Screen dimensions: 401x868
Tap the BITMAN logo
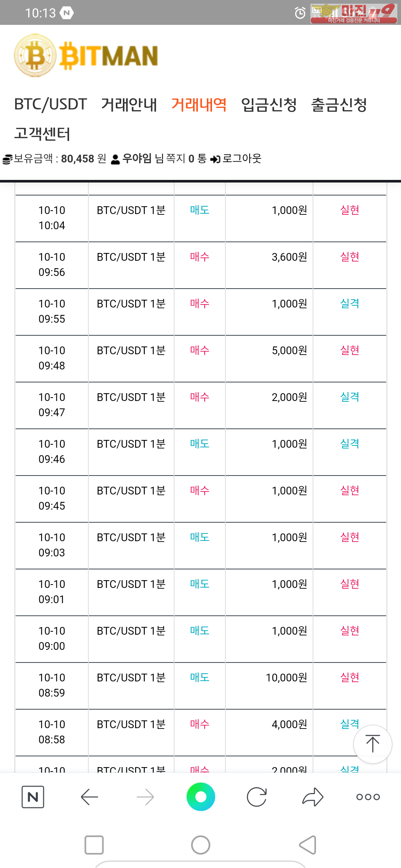(86, 56)
